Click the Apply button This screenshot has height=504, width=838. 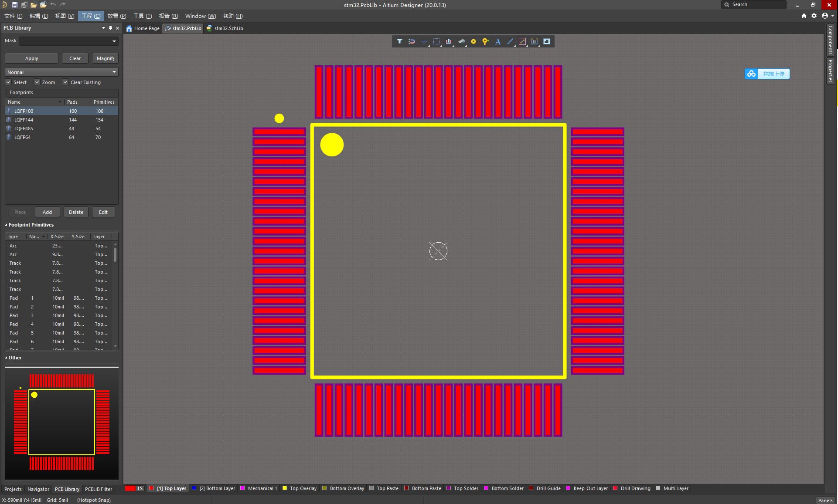(31, 58)
